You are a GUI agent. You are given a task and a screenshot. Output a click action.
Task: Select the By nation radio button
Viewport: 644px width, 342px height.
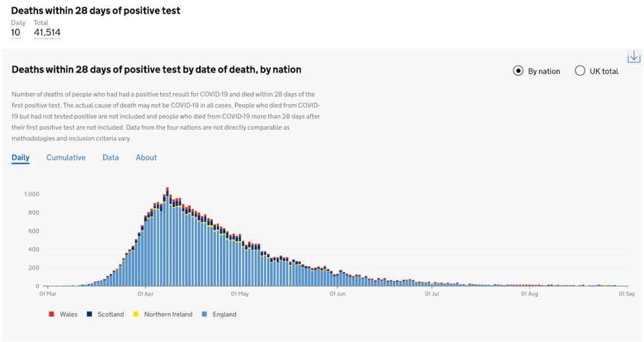pos(518,71)
